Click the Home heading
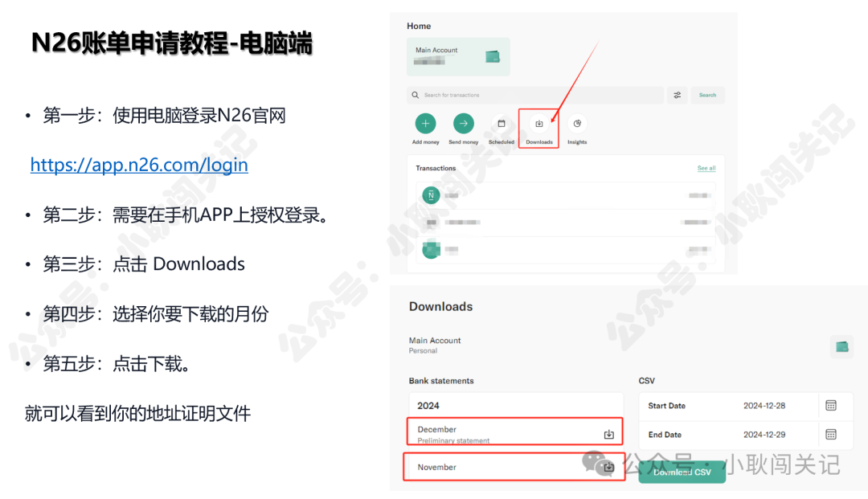The height and width of the screenshot is (499, 868). (419, 26)
